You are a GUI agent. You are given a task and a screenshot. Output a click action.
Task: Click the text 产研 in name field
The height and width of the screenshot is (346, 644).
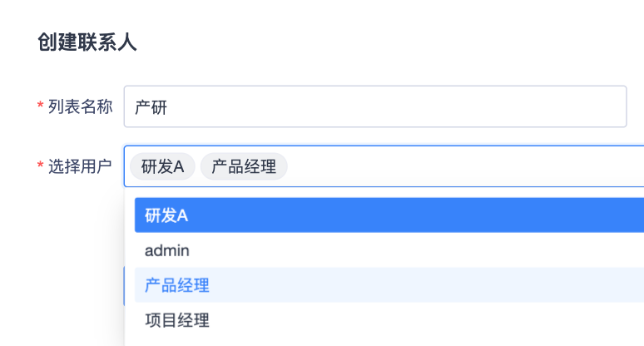(146, 106)
